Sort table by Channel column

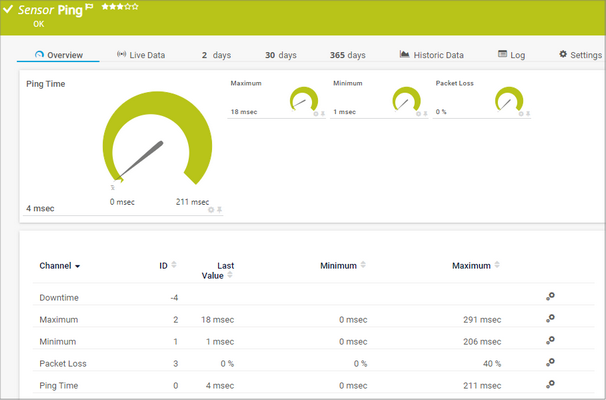[x=60, y=266]
